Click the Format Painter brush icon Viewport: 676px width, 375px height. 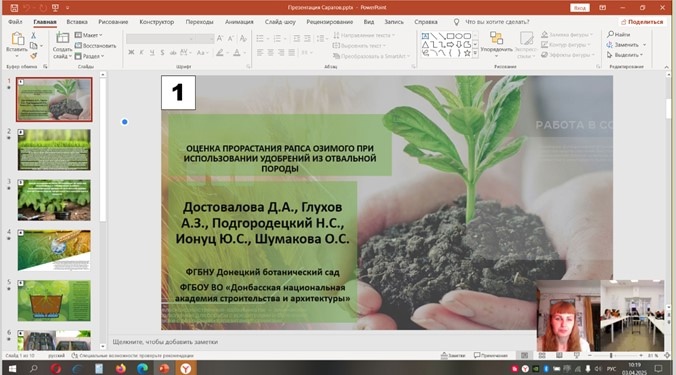tap(33, 56)
